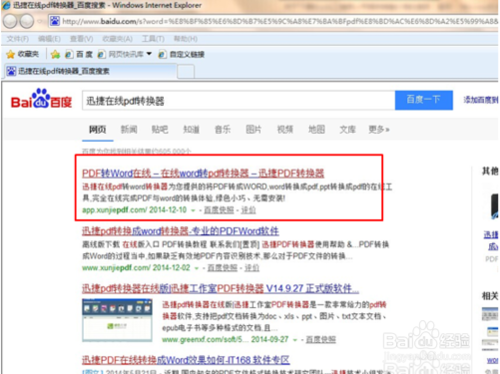500x374 pixels.
Task: Switch to the 视频 search tab
Action: coord(285,129)
